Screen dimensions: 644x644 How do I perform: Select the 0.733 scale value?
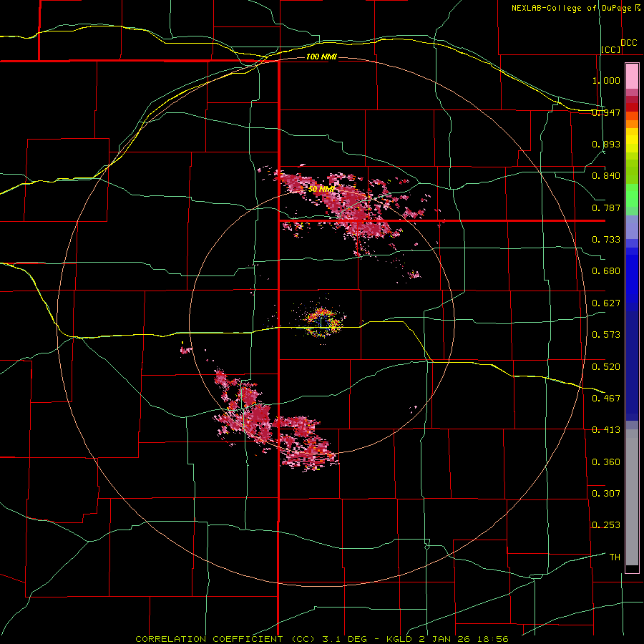point(606,240)
